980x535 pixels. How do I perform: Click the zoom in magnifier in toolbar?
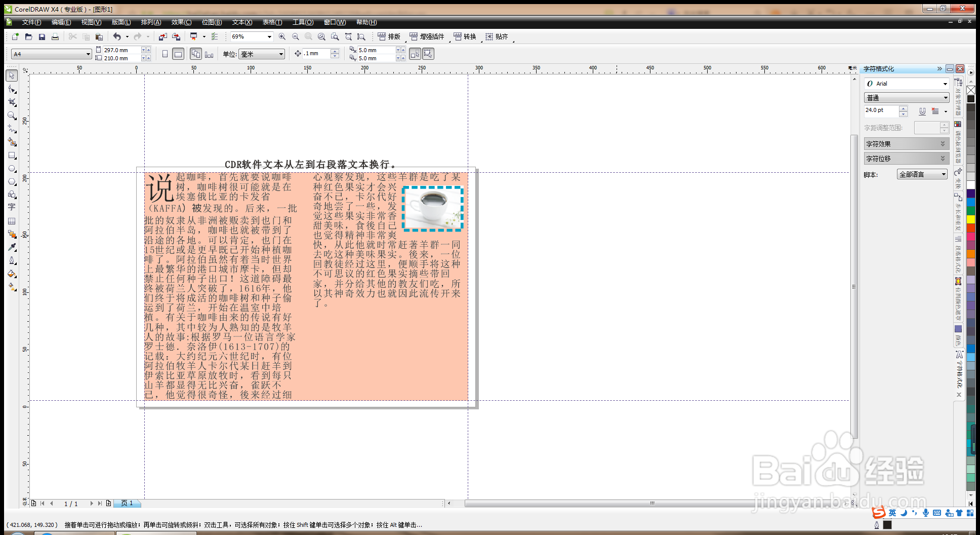click(282, 36)
